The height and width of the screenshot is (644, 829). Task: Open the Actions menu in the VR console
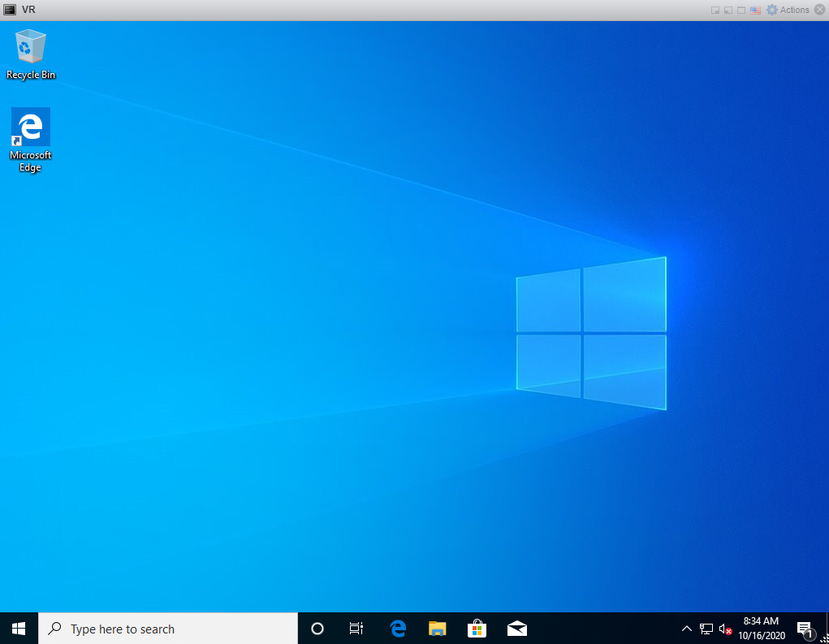click(788, 10)
